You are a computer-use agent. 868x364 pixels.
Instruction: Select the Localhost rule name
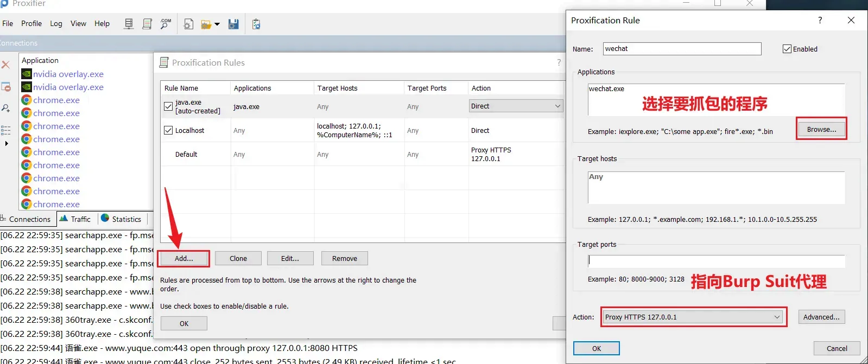(189, 131)
